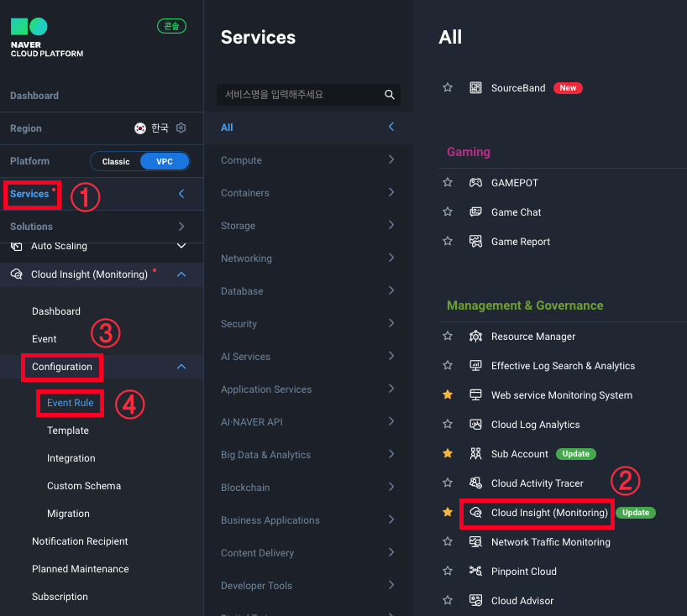Expand the Compute category arrow
687x616 pixels.
pyautogui.click(x=391, y=159)
